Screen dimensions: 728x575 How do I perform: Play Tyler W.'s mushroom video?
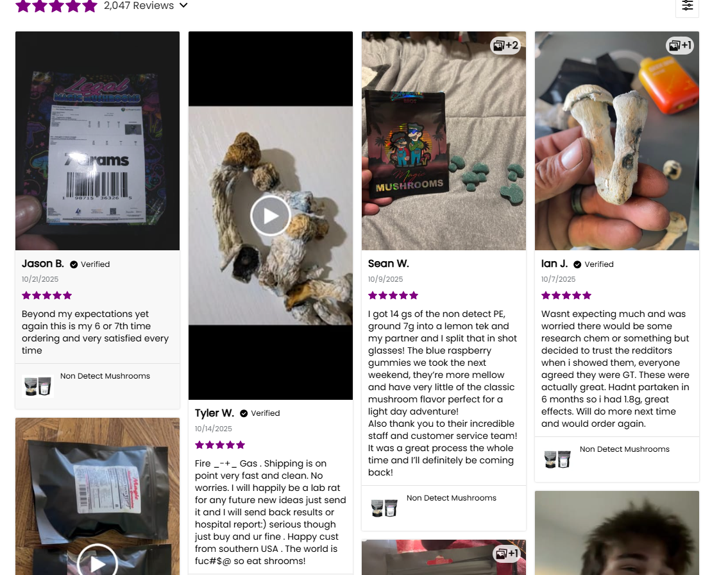[x=271, y=216]
